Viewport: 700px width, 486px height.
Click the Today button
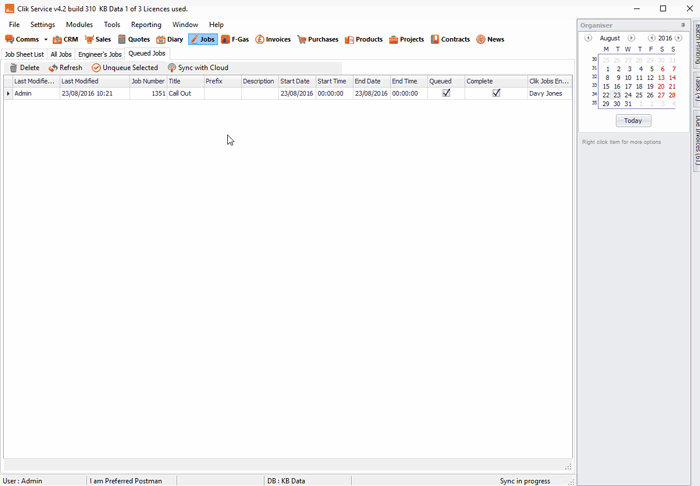click(633, 121)
